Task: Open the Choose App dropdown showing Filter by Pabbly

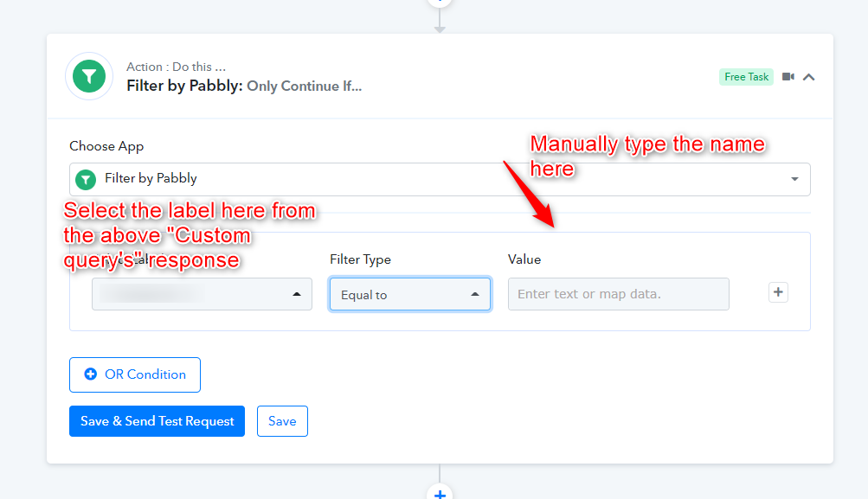Action: pos(440,179)
